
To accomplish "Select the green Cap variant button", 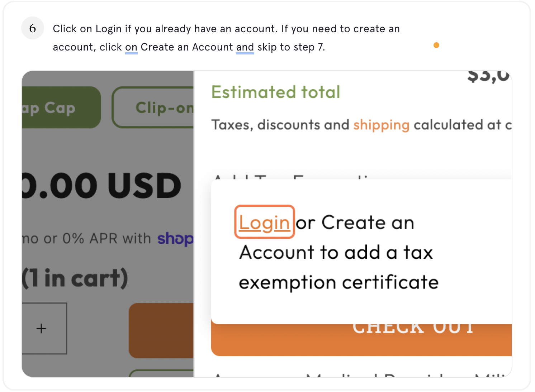I will pyautogui.click(x=61, y=107).
